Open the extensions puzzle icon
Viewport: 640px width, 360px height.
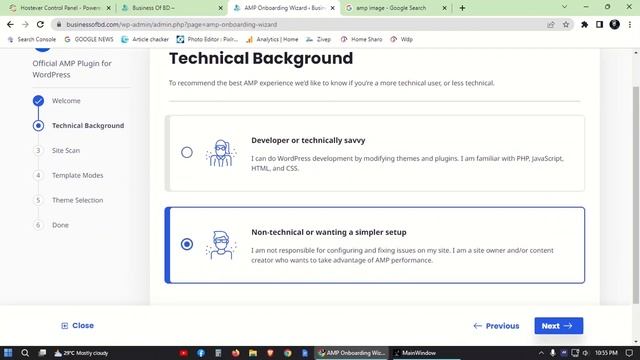pyautogui.click(x=584, y=24)
